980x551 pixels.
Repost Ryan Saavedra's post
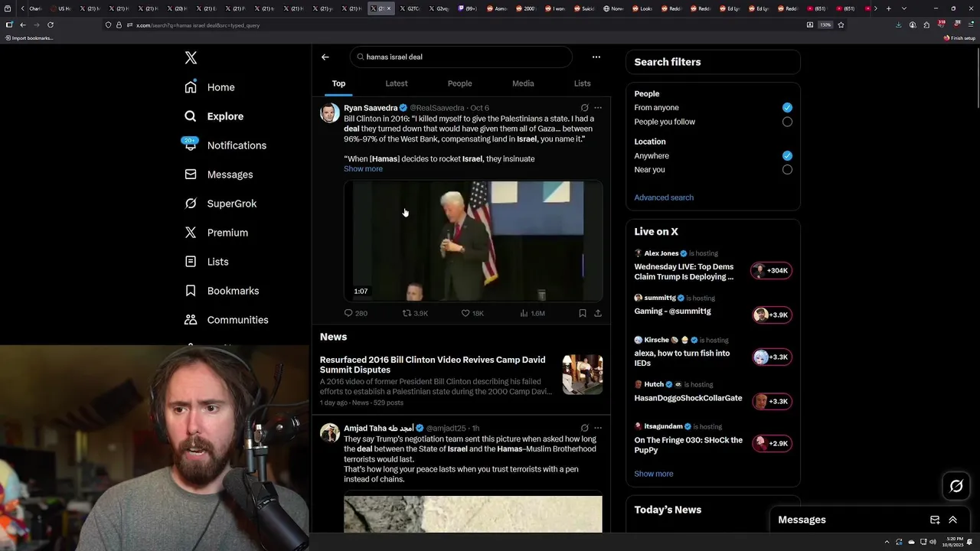click(415, 313)
